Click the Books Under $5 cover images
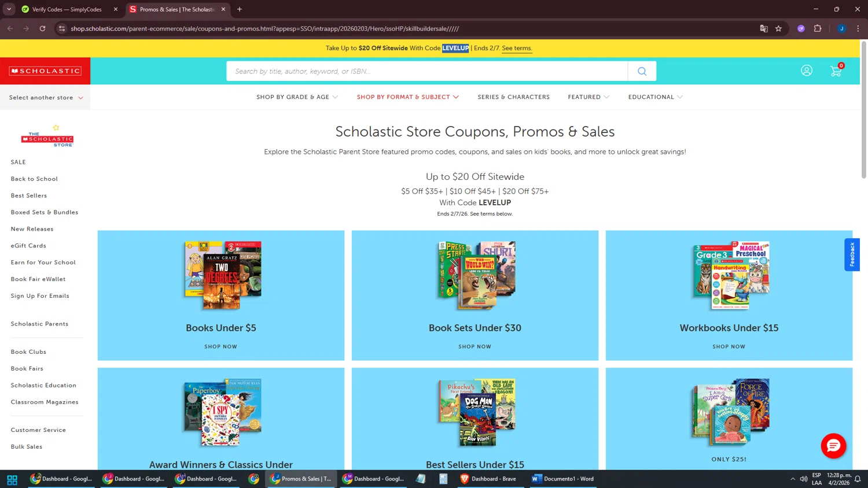 click(223, 276)
